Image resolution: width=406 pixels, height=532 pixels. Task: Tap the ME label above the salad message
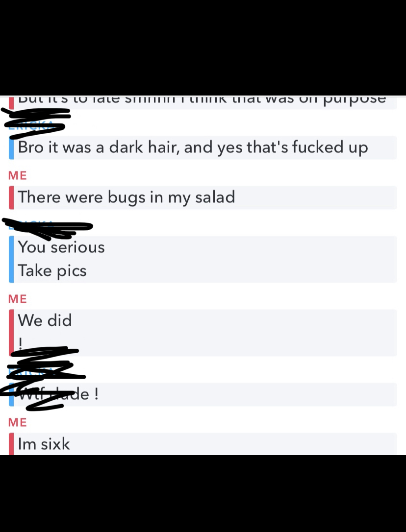18,175
